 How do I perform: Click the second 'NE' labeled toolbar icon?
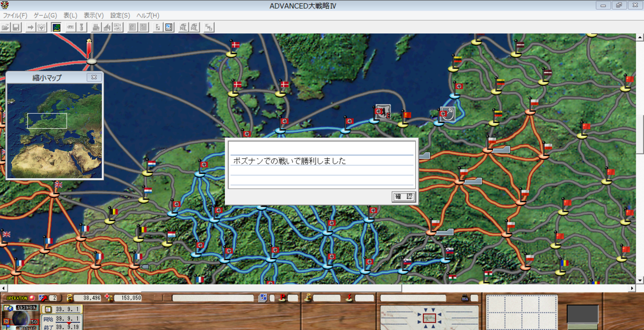pos(194,27)
